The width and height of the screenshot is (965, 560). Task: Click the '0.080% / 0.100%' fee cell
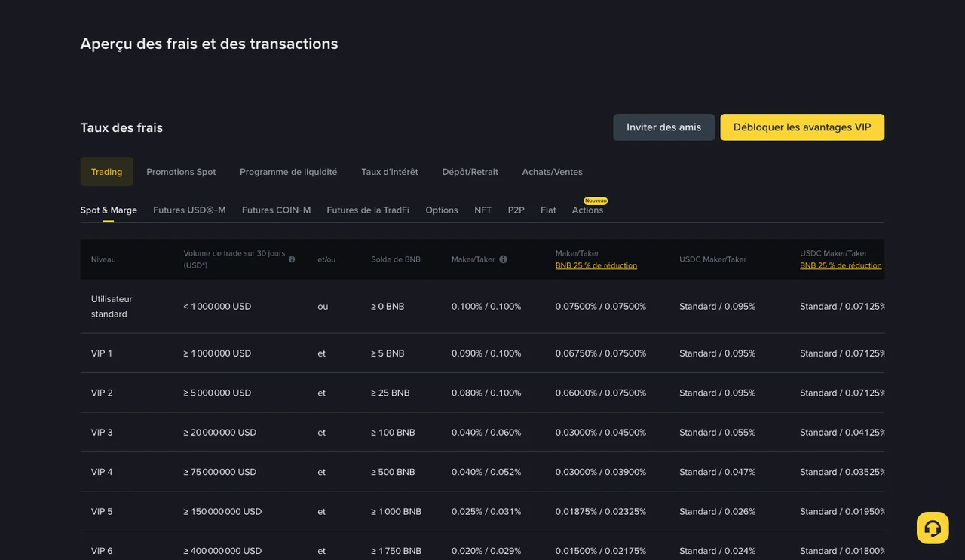(486, 393)
